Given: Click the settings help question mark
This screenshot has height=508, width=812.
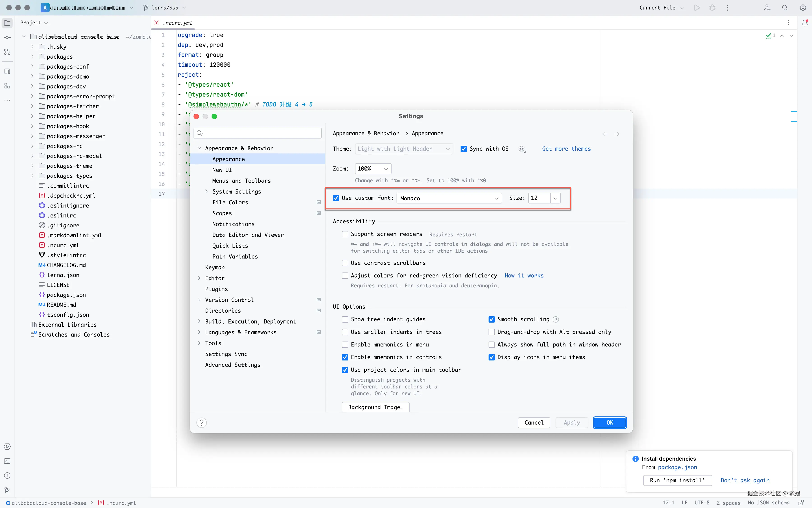Looking at the screenshot, I should coord(202,423).
